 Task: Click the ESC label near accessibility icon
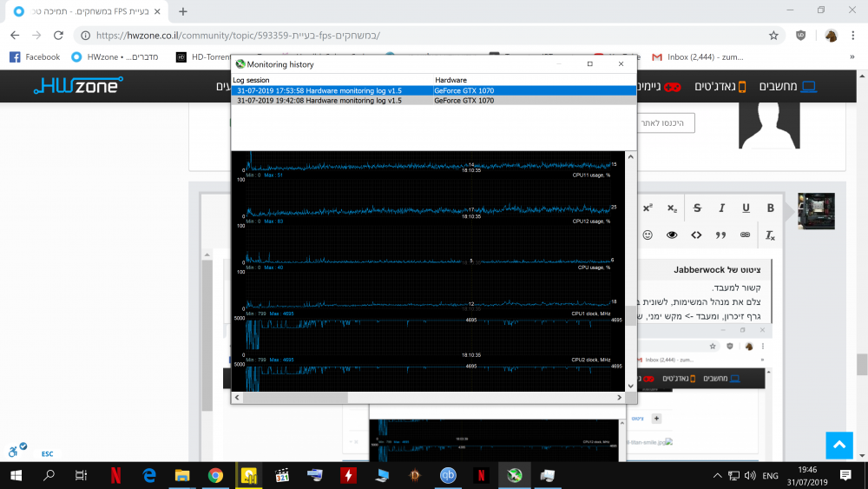click(48, 454)
